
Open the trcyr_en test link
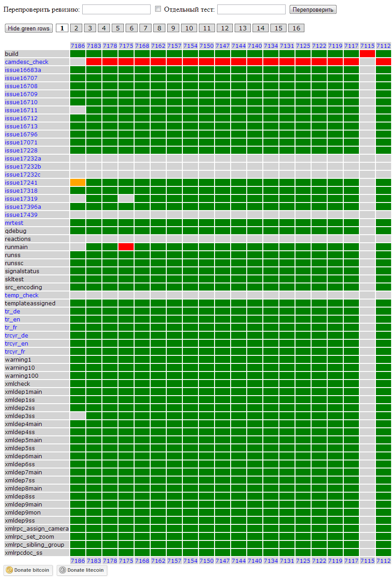coord(17,343)
